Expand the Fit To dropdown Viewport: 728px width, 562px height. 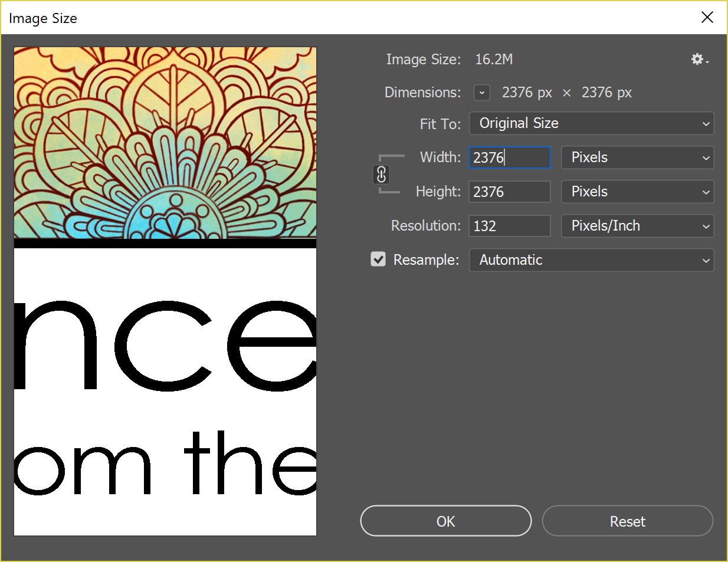click(x=591, y=123)
